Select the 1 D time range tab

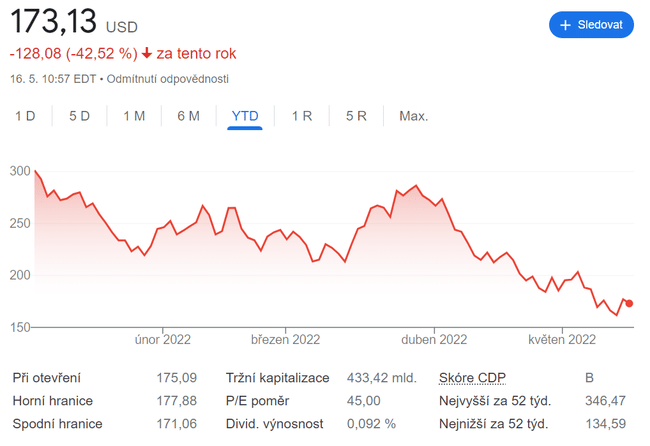[25, 116]
